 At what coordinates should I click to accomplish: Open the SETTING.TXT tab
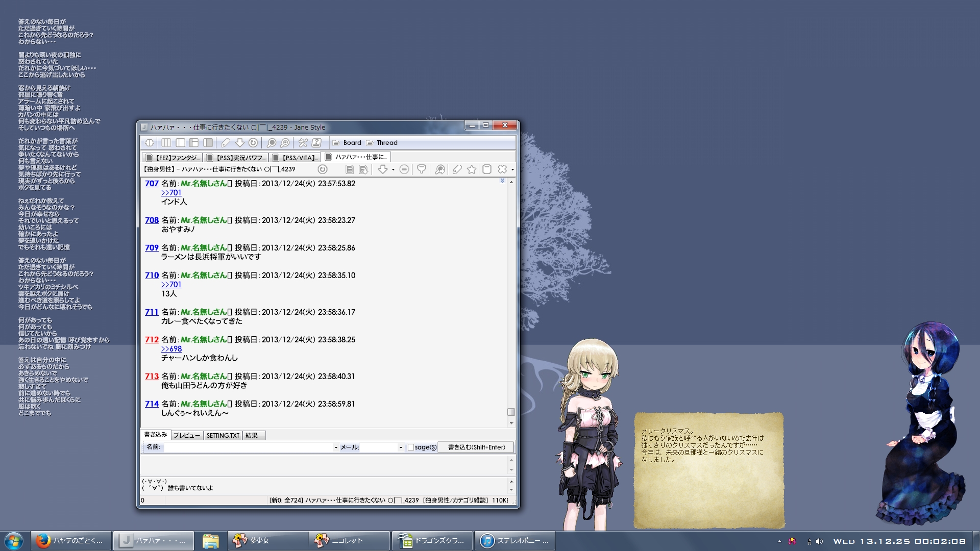[x=223, y=435]
